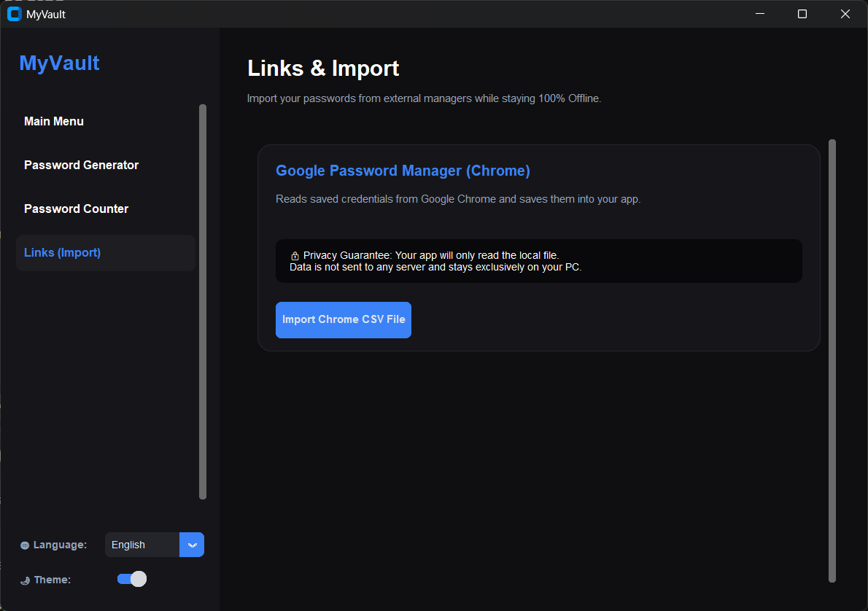Click the MyVault title bar app icon

tap(15, 14)
